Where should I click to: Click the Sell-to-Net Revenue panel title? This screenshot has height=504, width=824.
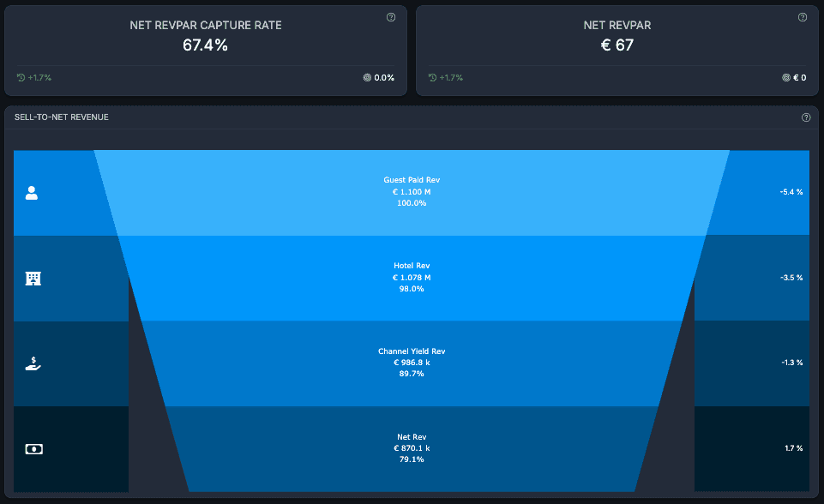pyautogui.click(x=62, y=117)
